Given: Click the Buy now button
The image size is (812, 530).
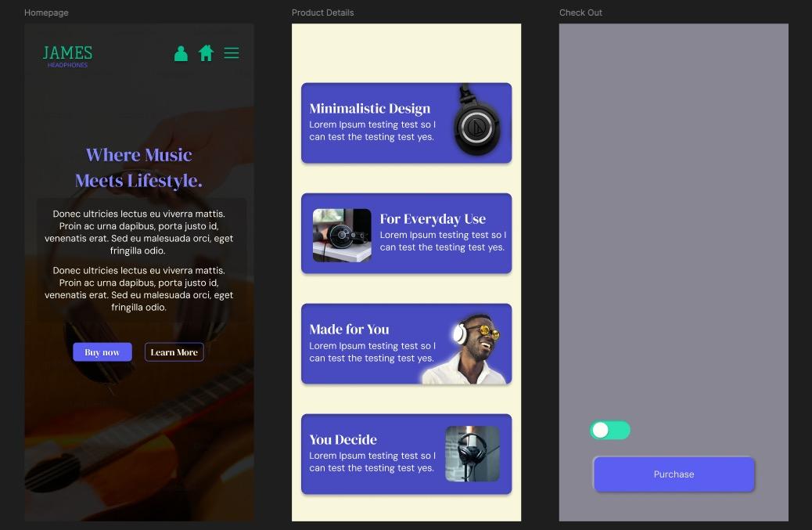Looking at the screenshot, I should (102, 352).
